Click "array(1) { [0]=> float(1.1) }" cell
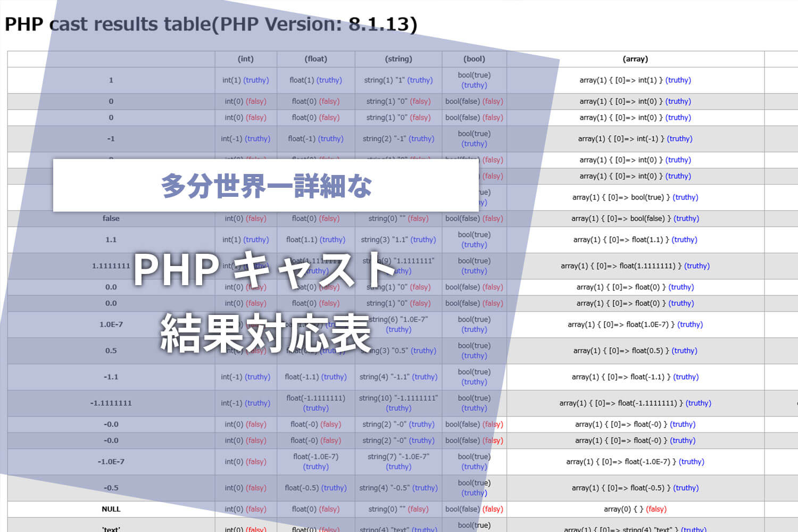Screen dimensions: 798x532 click(635, 240)
